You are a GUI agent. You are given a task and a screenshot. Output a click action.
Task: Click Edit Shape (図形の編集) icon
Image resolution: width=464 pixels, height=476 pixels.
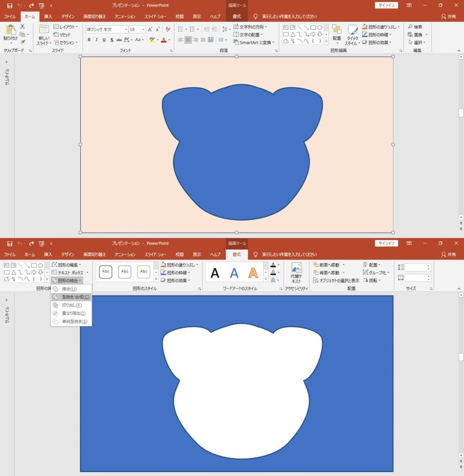click(54, 264)
